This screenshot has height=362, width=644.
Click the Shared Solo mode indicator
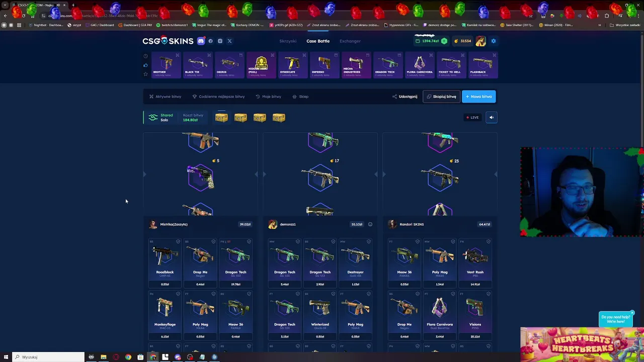161,118
